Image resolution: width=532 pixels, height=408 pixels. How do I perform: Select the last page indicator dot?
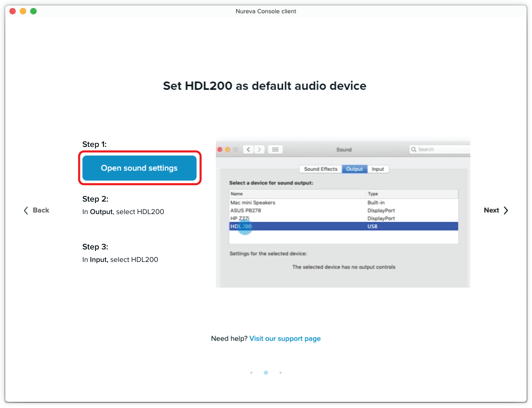tap(280, 373)
